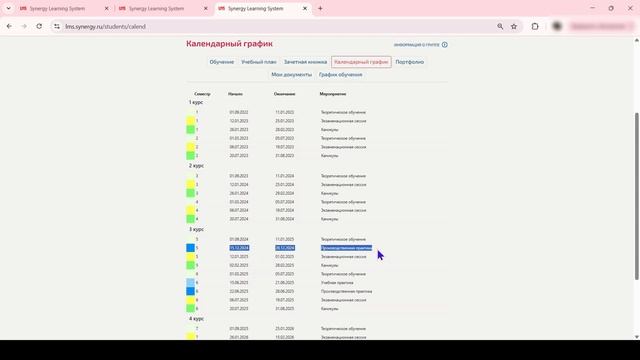Reload the page with the refresh icon

pos(39,26)
